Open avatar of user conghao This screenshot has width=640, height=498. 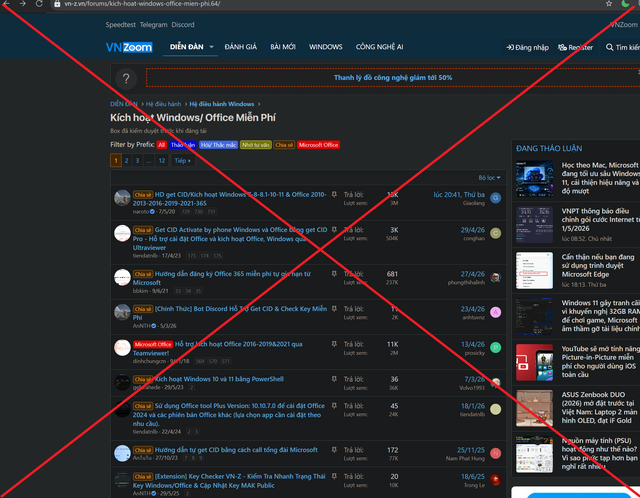496,233
